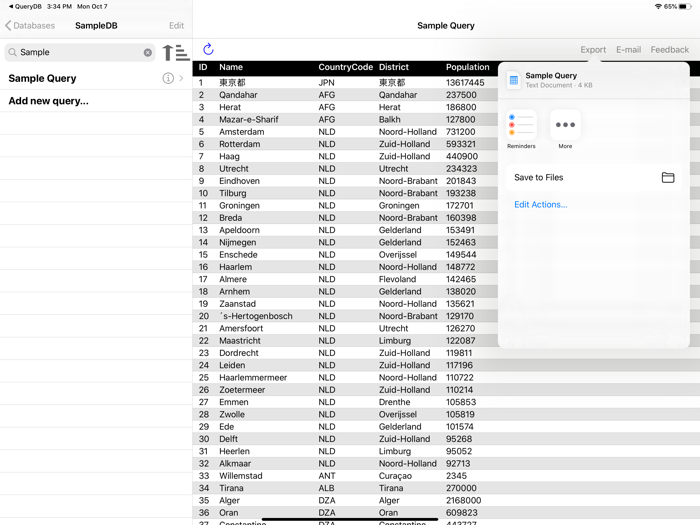
Task: Open the Feedback button
Action: [x=670, y=50]
